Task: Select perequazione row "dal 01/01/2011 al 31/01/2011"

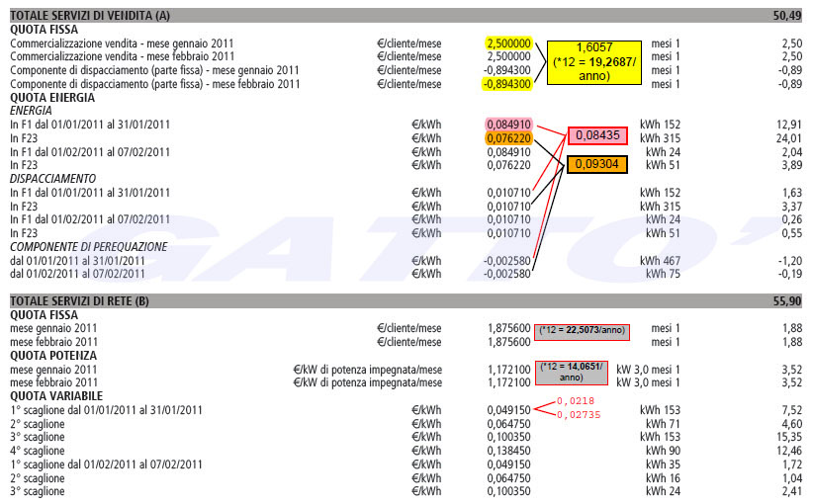Action: pyautogui.click(x=77, y=261)
